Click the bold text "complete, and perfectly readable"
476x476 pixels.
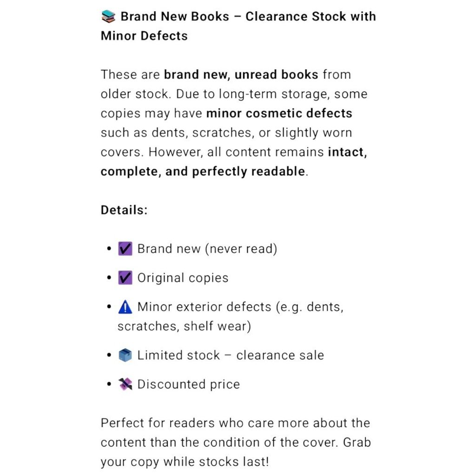[x=203, y=172]
